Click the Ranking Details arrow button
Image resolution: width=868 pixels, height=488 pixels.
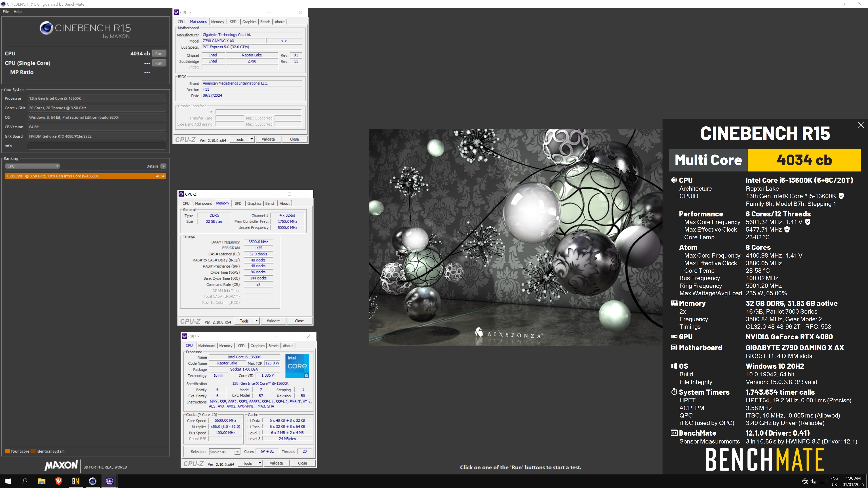(163, 166)
